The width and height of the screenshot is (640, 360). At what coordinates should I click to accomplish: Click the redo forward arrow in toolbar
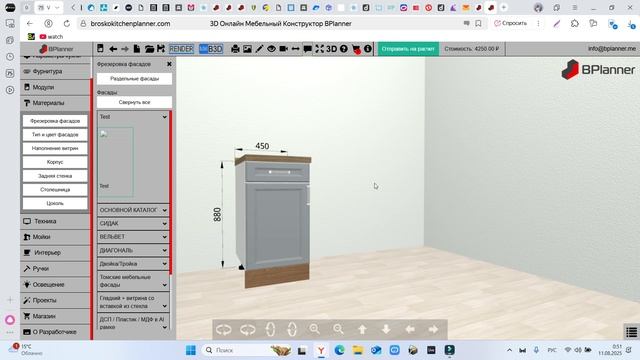[x=125, y=49]
